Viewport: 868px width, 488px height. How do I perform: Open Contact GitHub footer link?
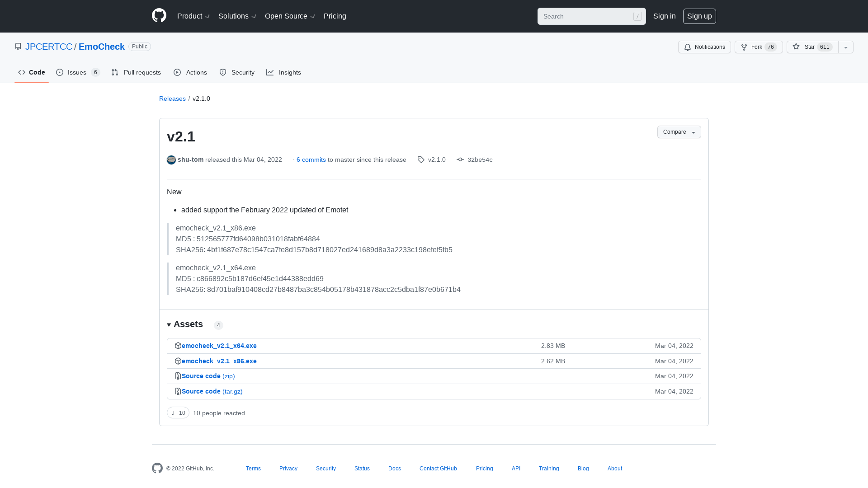click(438, 469)
